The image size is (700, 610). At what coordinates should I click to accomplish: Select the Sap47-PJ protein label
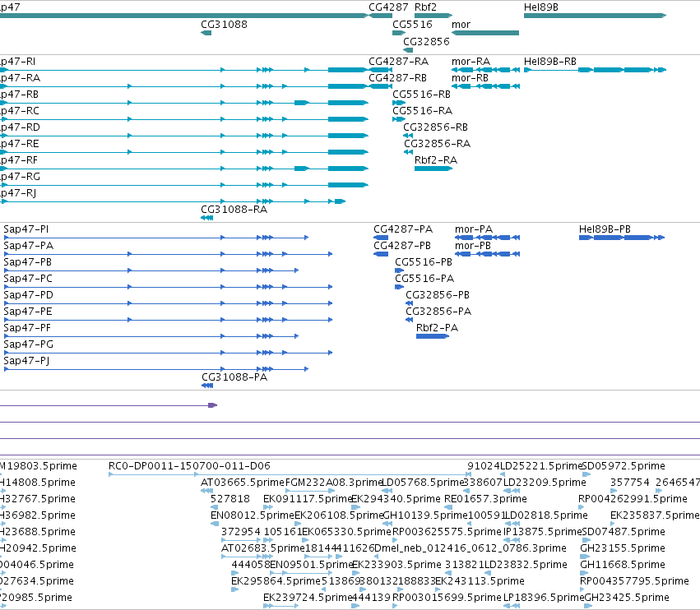[26, 361]
